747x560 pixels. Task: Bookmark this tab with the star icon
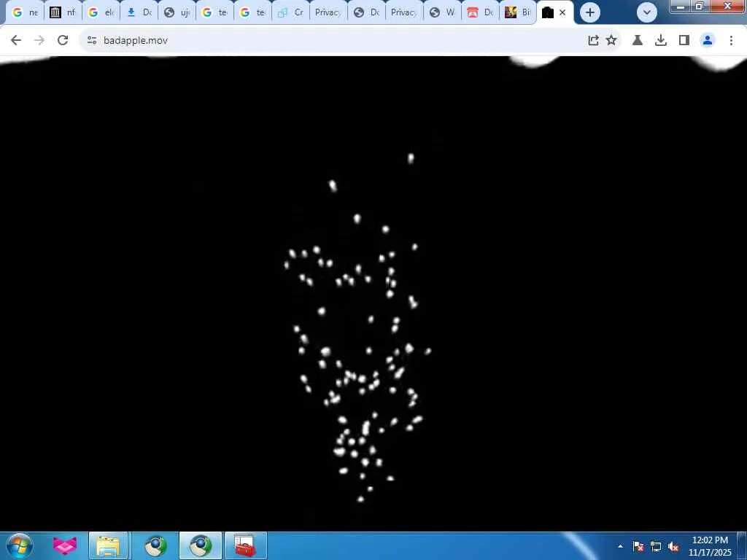point(611,41)
